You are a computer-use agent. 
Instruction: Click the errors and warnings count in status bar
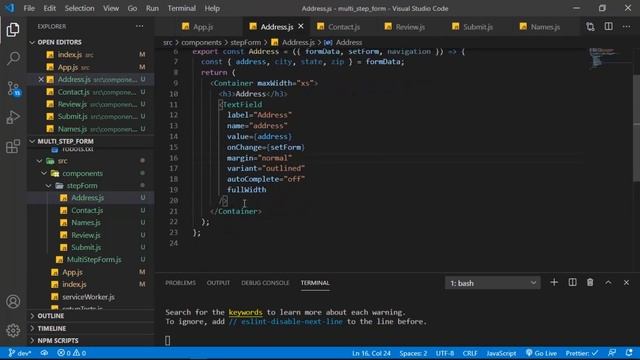tap(71, 353)
